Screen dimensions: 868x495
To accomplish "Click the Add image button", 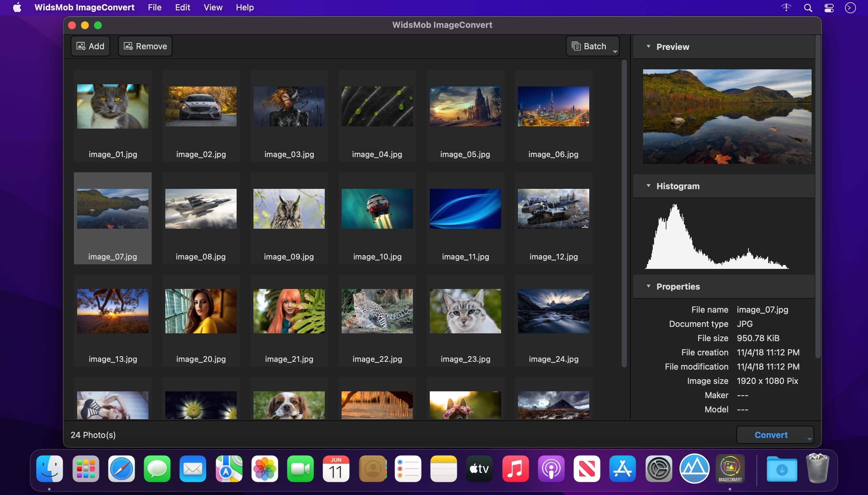I will coord(90,46).
